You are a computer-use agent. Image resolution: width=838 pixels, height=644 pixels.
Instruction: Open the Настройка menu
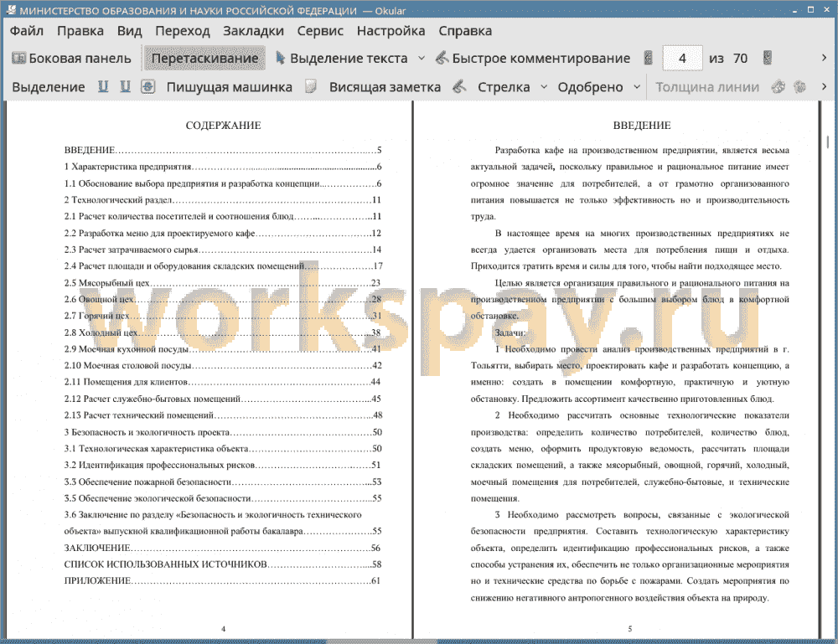(391, 31)
